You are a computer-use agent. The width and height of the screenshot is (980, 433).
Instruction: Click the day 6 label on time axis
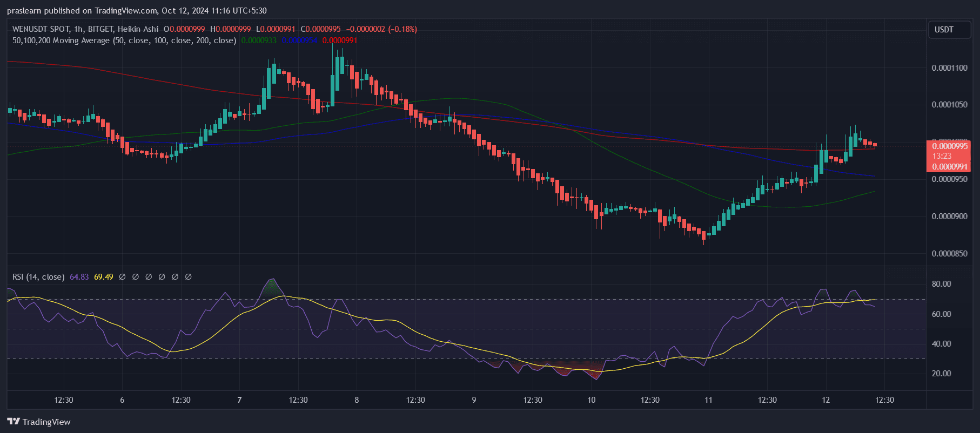[x=122, y=400]
